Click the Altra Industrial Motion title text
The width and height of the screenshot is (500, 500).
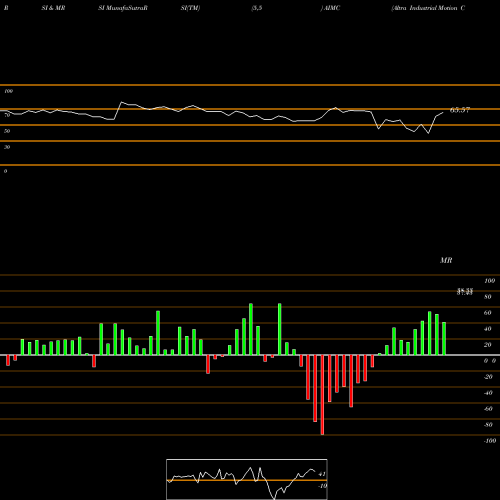[x=428, y=8]
